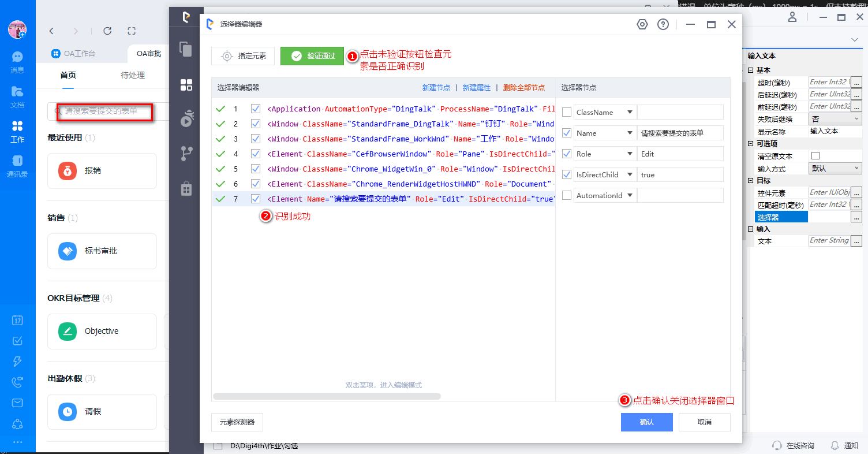Open the grid components icon in dark sidebar

pyautogui.click(x=186, y=85)
